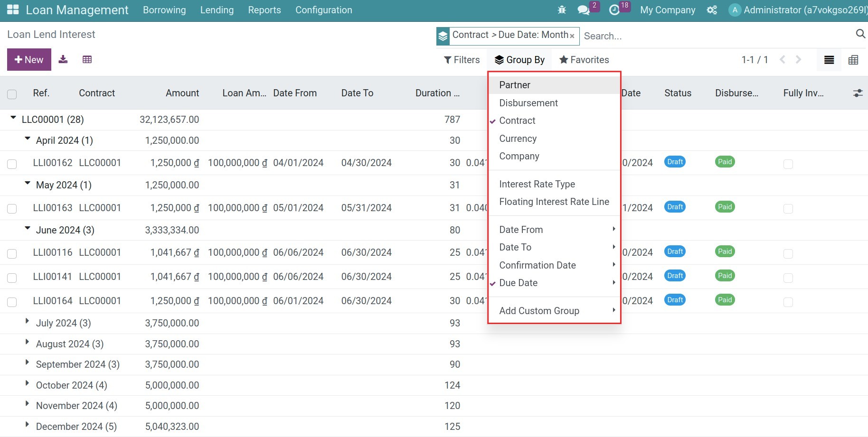Toggle the Group By button
This screenshot has height=437, width=868.
click(519, 60)
